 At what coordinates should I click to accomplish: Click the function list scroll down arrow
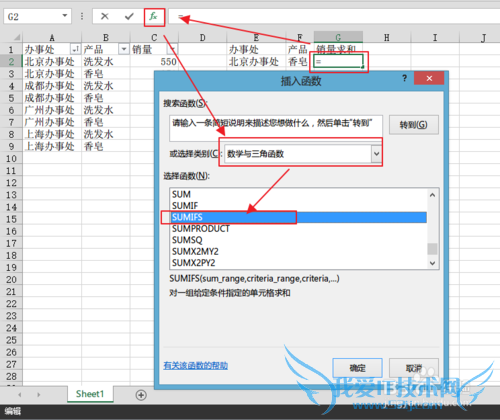432,263
